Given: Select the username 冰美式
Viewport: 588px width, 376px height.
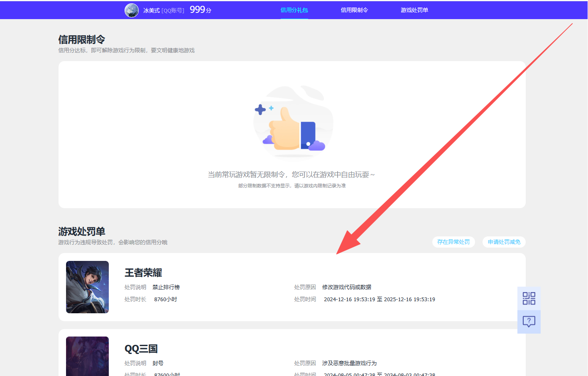Looking at the screenshot, I should pos(151,10).
